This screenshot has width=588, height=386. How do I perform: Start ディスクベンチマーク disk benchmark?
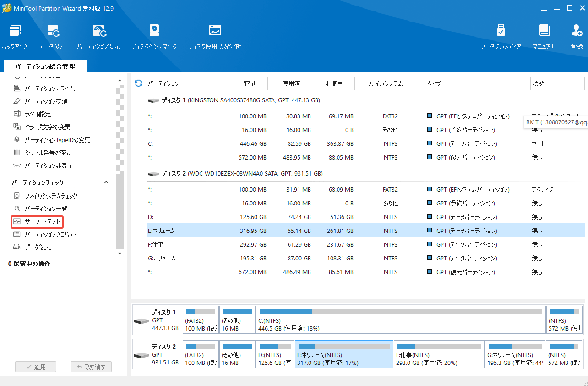pyautogui.click(x=154, y=37)
